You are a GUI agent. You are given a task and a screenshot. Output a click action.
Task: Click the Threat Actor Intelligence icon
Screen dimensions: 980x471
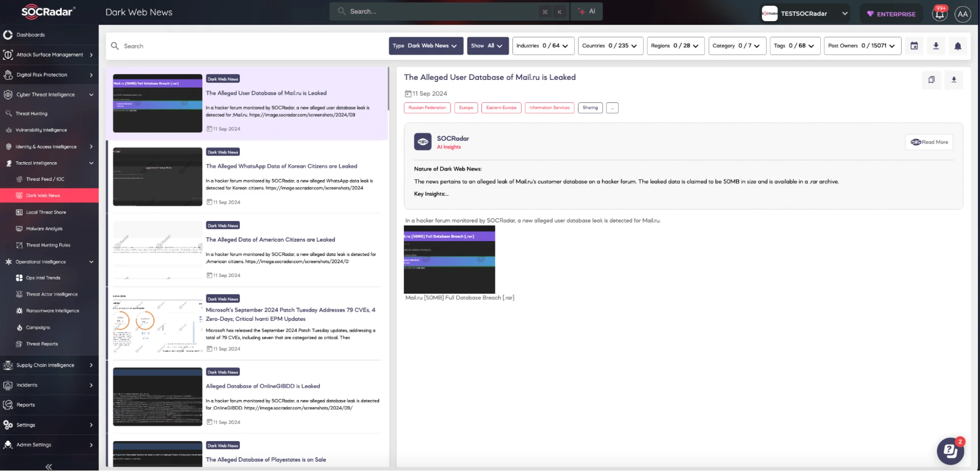pos(19,295)
